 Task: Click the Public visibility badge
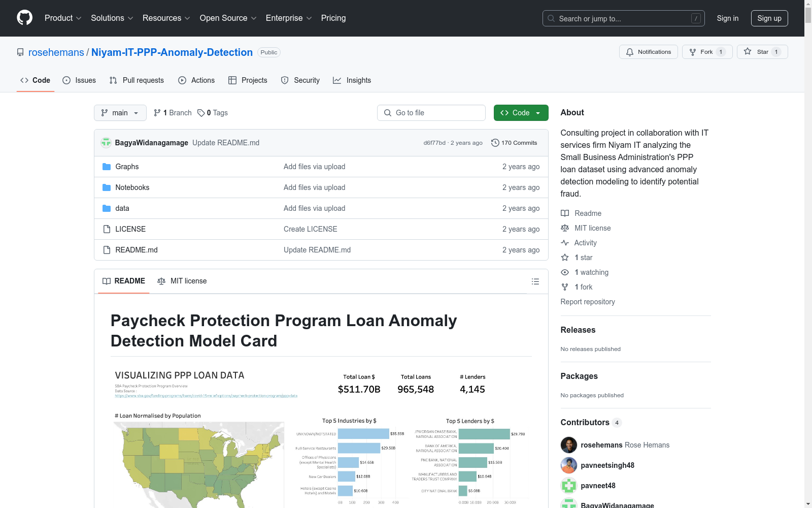pos(269,52)
